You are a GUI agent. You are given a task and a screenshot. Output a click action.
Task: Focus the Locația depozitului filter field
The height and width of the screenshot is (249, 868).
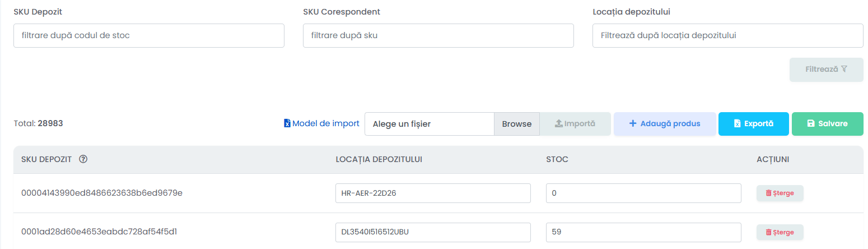click(x=728, y=35)
